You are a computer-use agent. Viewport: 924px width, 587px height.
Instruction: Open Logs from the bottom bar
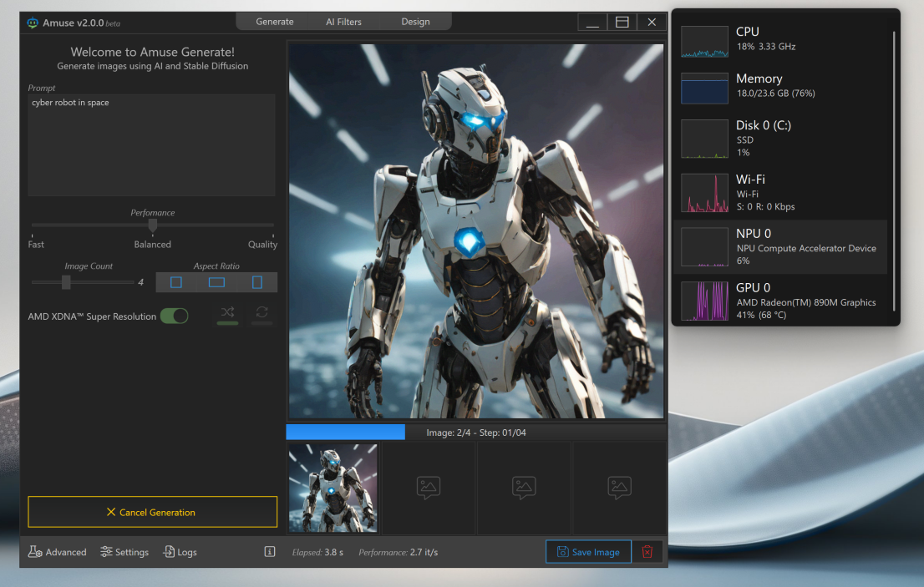point(180,552)
